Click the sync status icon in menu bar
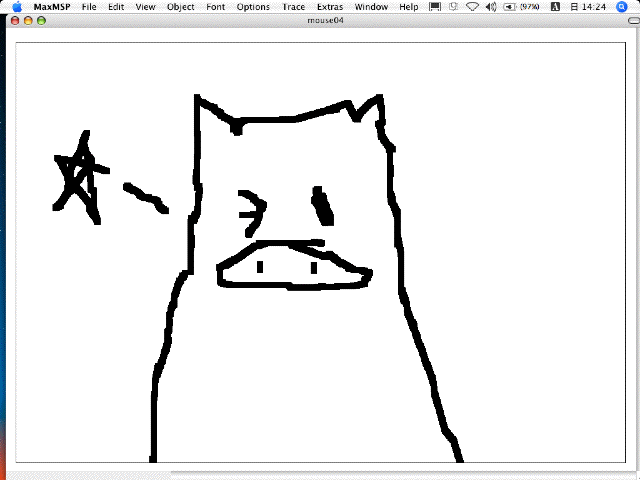The width and height of the screenshot is (640, 480). coord(453,7)
